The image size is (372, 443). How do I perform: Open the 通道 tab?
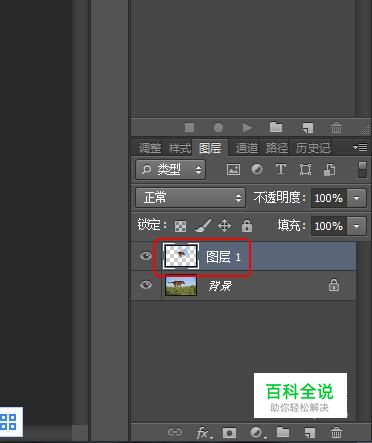247,148
